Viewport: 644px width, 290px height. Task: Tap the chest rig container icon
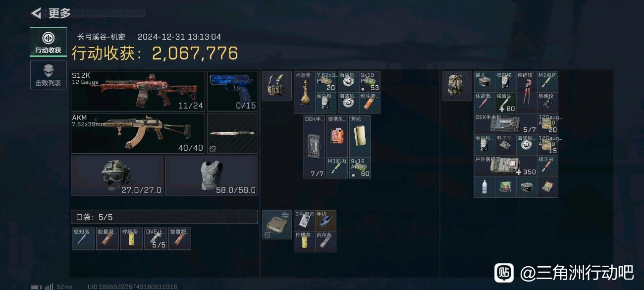pos(276,86)
